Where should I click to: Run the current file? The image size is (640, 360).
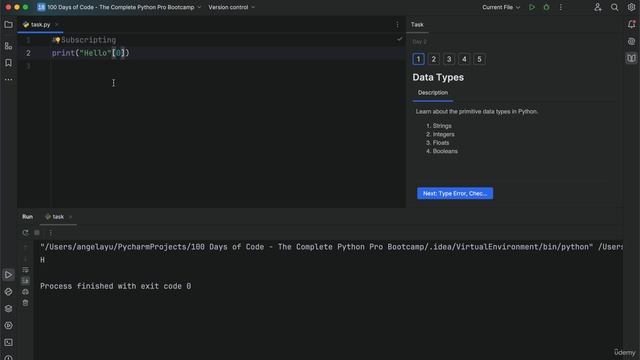pos(531,7)
